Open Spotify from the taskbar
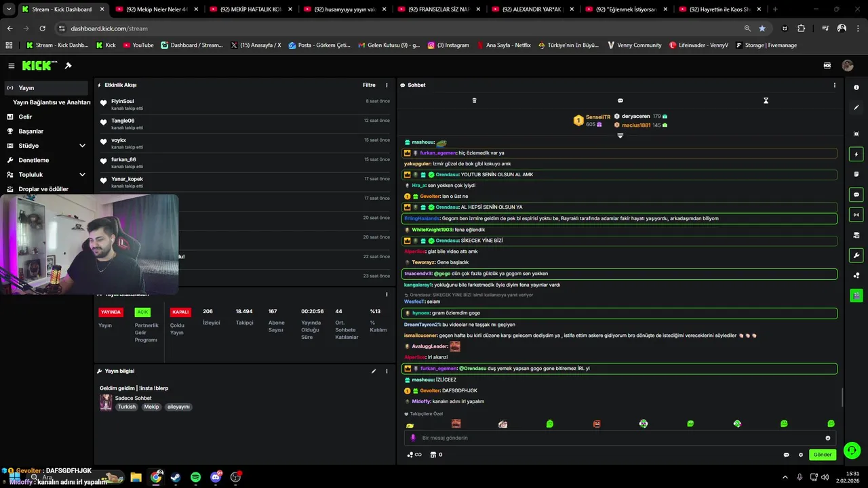Screen dimensions: 868x488 pos(195,477)
